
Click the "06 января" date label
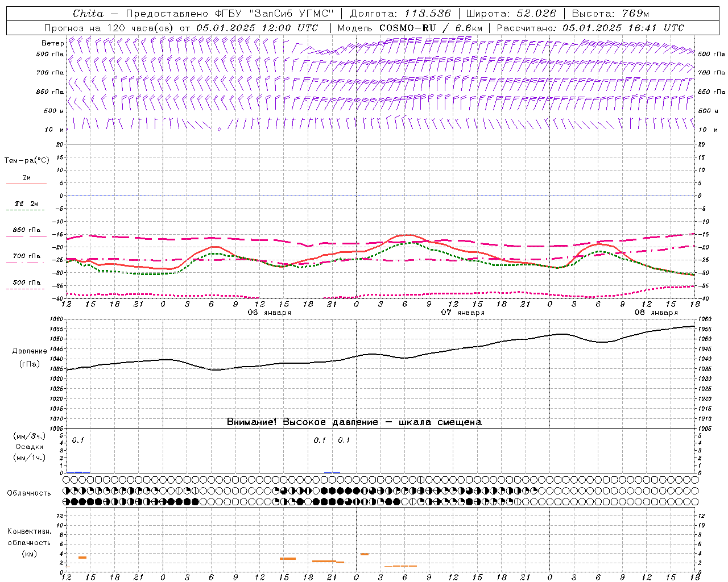pos(269,313)
